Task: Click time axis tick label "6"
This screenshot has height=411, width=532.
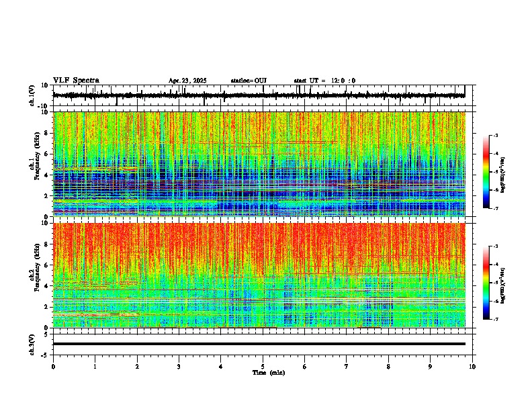Action: click(304, 367)
